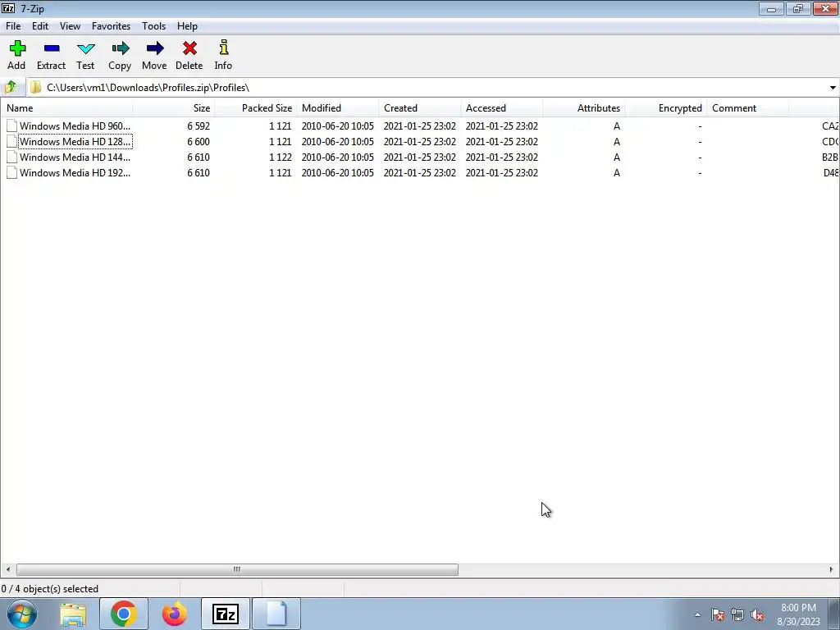
Task: Select the Windows Media HD 192... file name
Action: point(75,172)
